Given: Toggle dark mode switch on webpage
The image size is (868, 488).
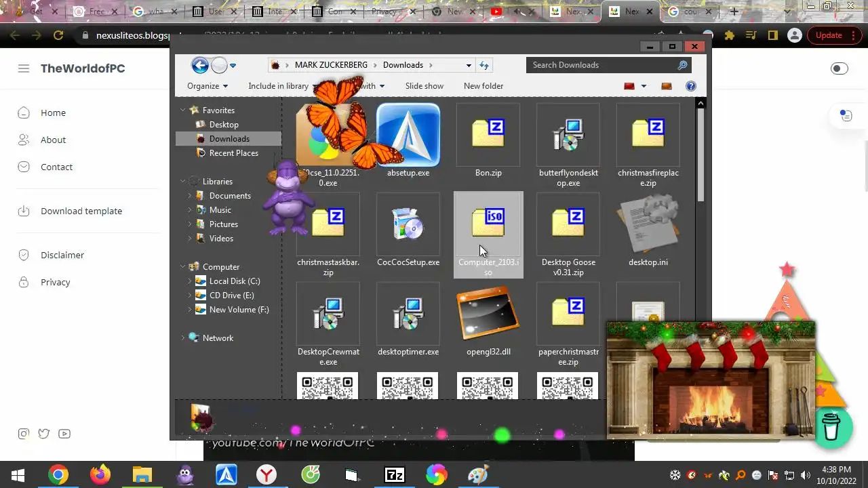Looking at the screenshot, I should tap(840, 68).
